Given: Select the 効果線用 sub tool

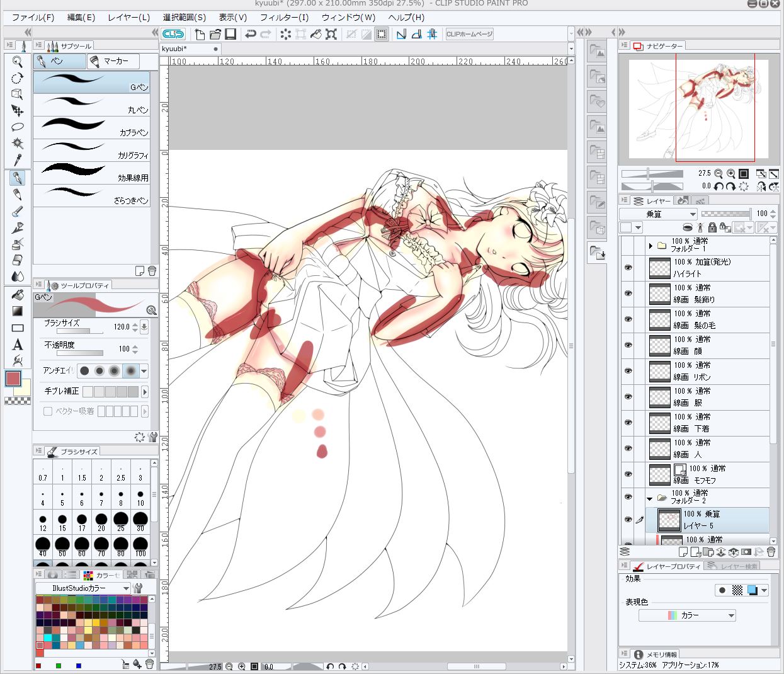Looking at the screenshot, I should pyautogui.click(x=92, y=172).
